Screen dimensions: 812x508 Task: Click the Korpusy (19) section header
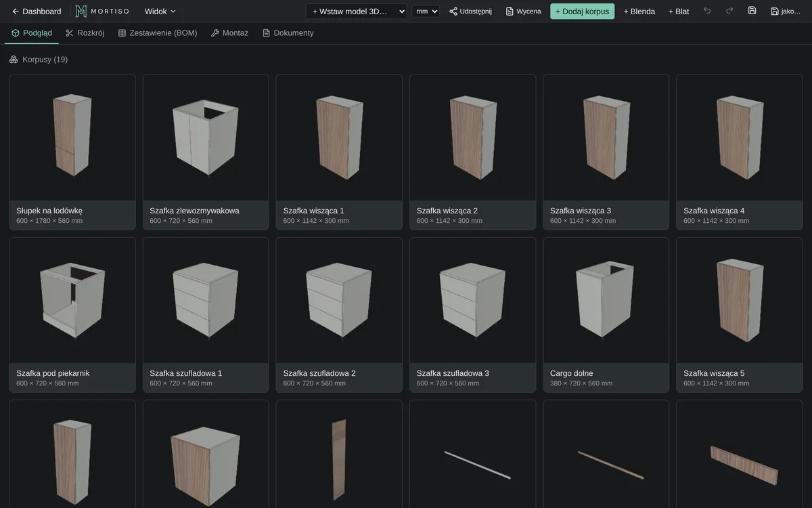39,60
